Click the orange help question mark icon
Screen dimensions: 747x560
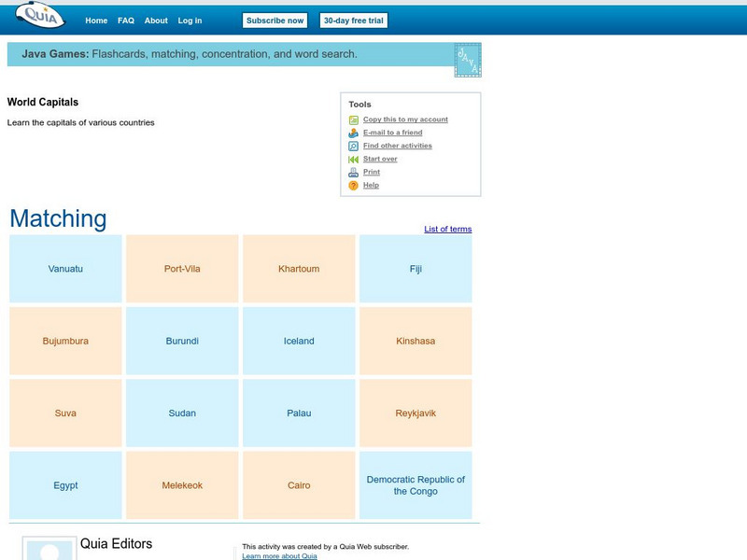pyautogui.click(x=354, y=186)
